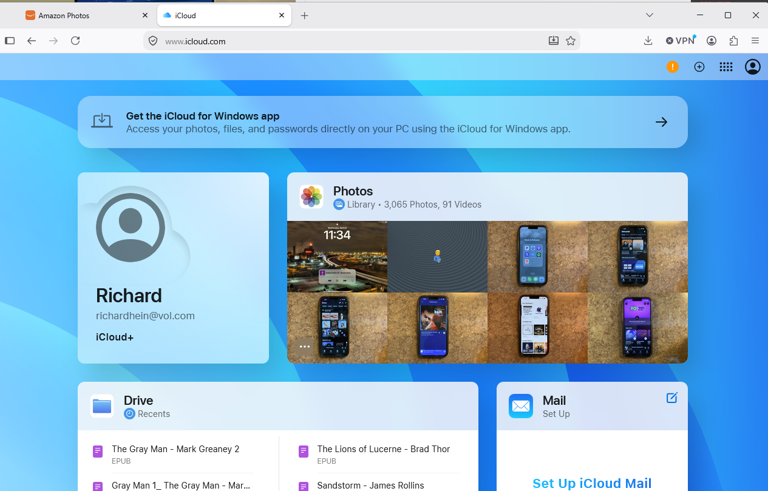Open the purple-screen phone photo

tap(638, 328)
